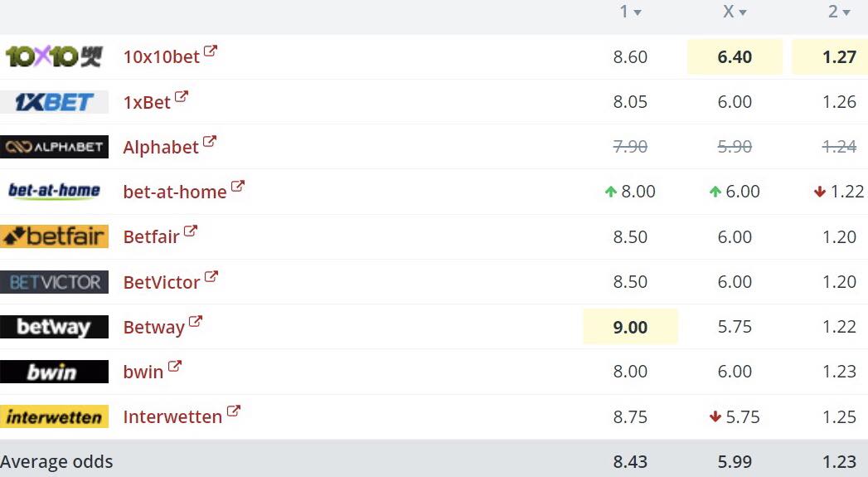The image size is (868, 477).
Task: Click the BetVictor logo
Action: (54, 282)
